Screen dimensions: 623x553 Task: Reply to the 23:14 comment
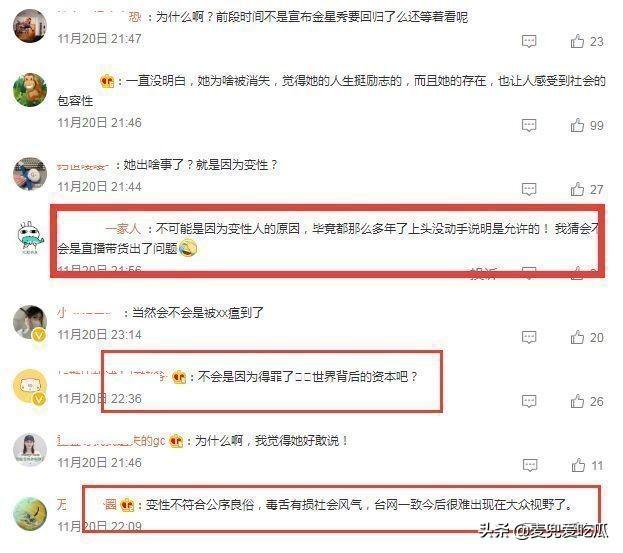click(x=529, y=338)
